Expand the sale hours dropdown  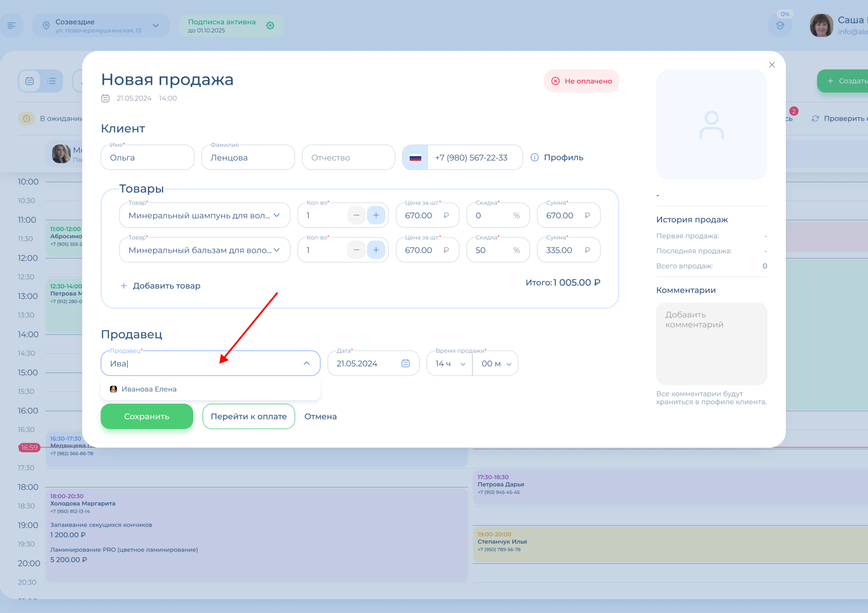click(x=450, y=363)
